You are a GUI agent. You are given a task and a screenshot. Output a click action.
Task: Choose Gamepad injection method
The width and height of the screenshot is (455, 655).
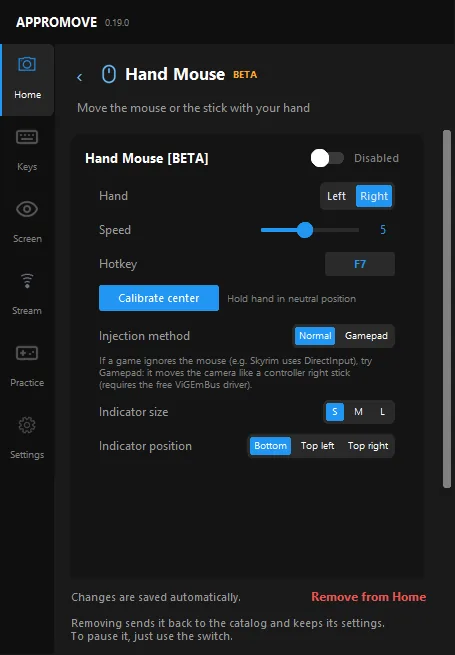click(366, 336)
